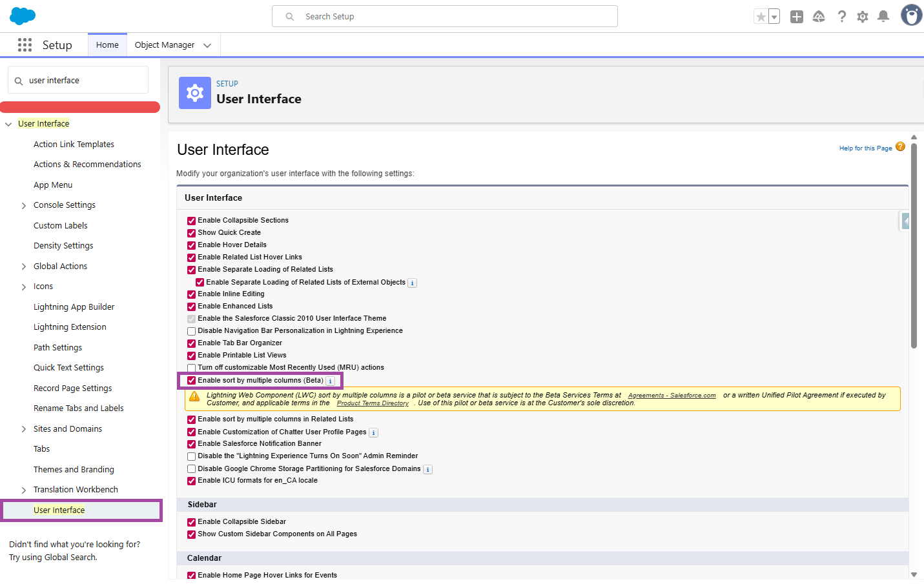Enable Disable Navigation Bar Personalization in Lightning Experience
Screen dimensions: 924x584
pos(191,330)
